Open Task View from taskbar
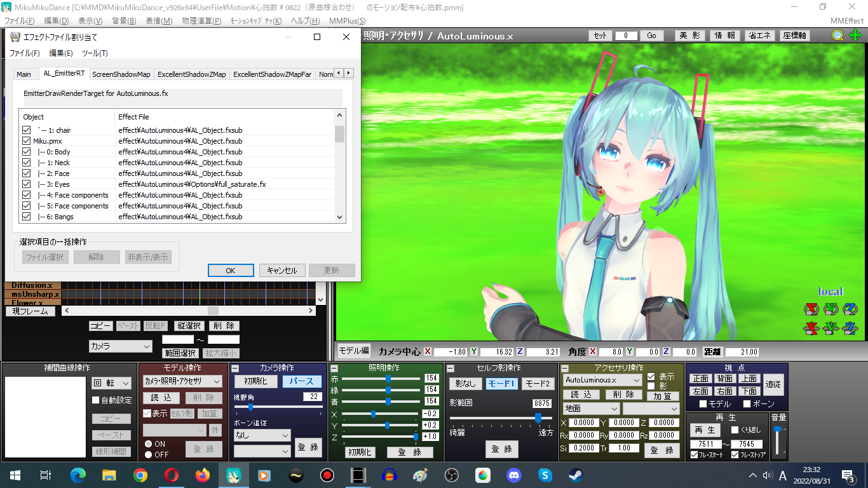Viewport: 868px width, 488px height. point(45,475)
